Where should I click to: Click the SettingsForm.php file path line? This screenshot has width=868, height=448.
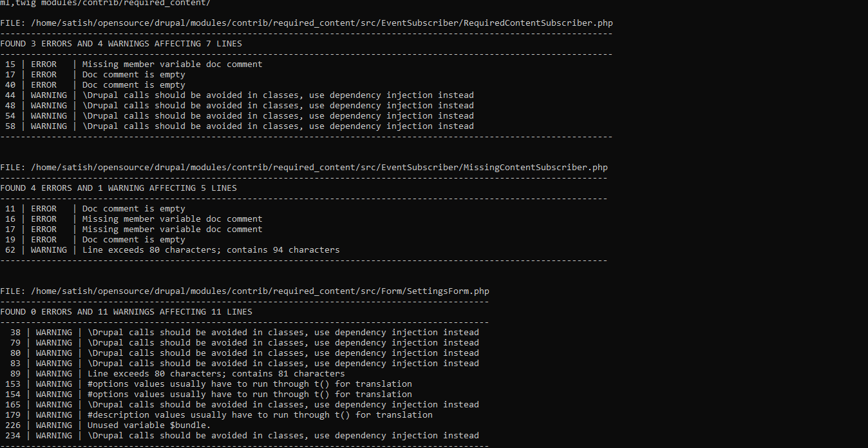[245, 291]
